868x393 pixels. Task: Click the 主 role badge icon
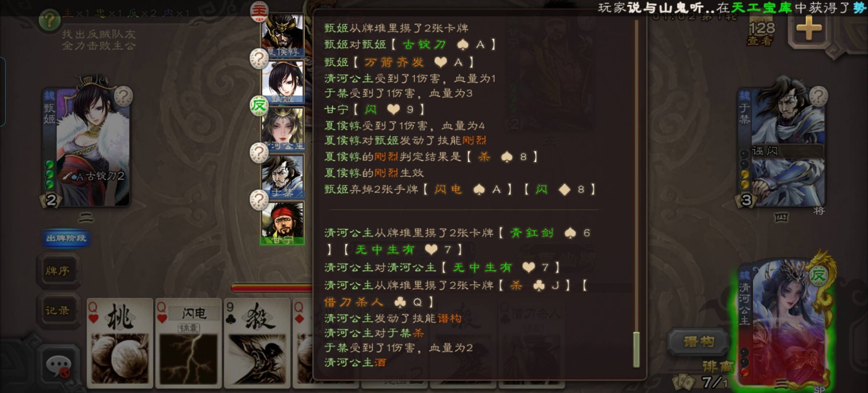click(259, 11)
